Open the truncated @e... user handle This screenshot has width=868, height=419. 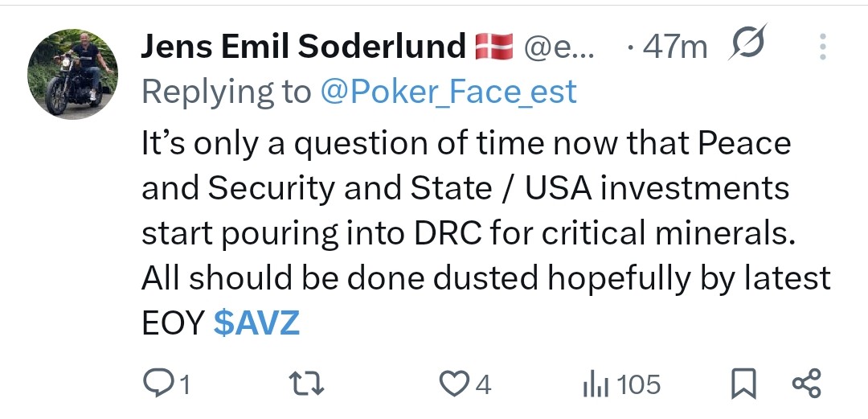coord(559,48)
